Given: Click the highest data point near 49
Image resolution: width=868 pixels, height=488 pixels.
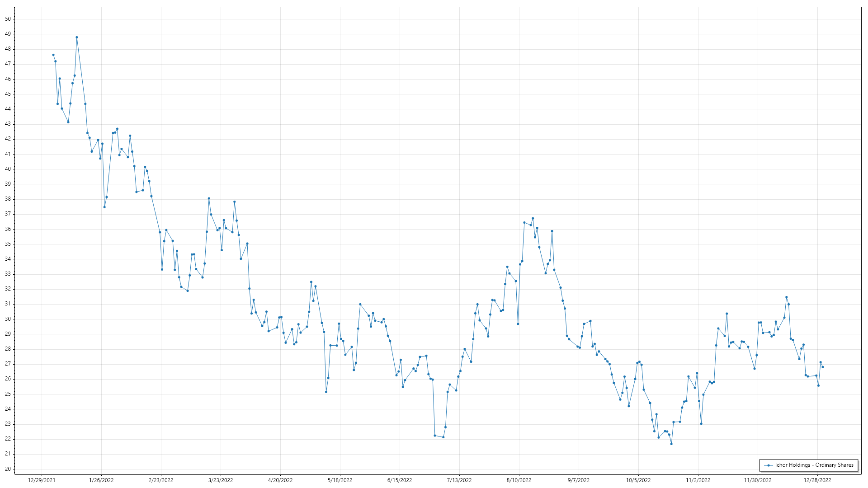Looking at the screenshot, I should tap(77, 38).
